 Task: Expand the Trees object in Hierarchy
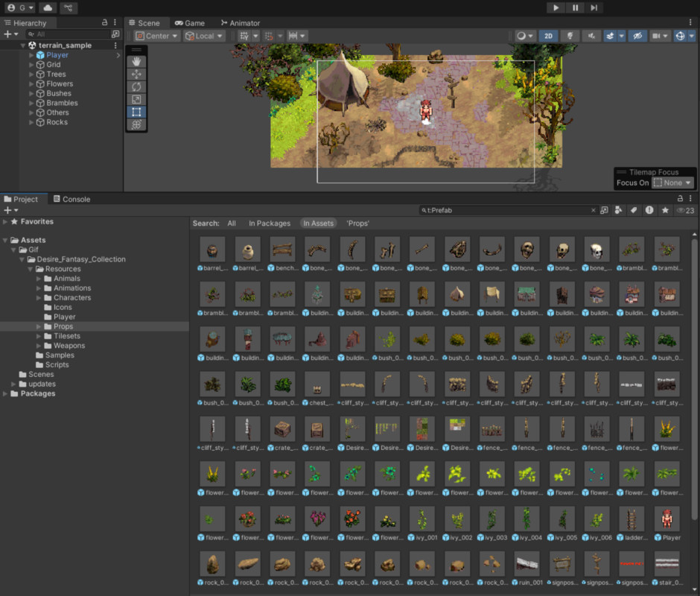pos(31,74)
